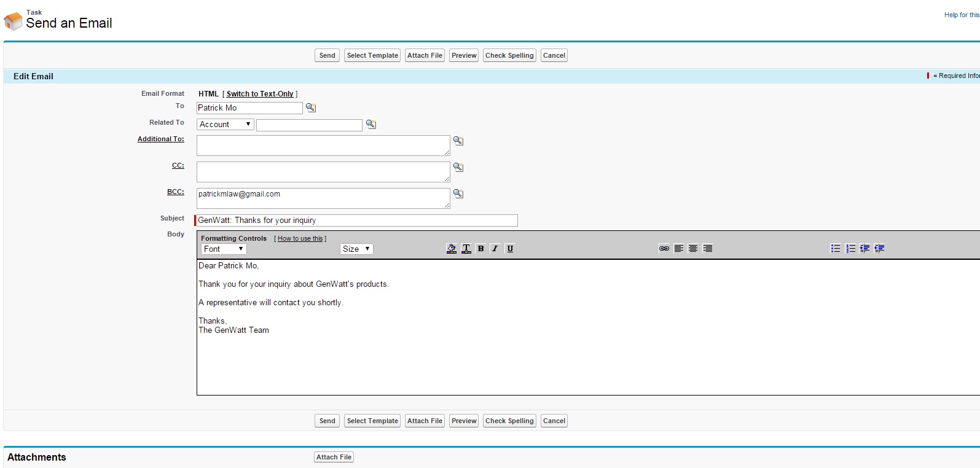
Task: Toggle italic formatting
Action: [x=495, y=249]
